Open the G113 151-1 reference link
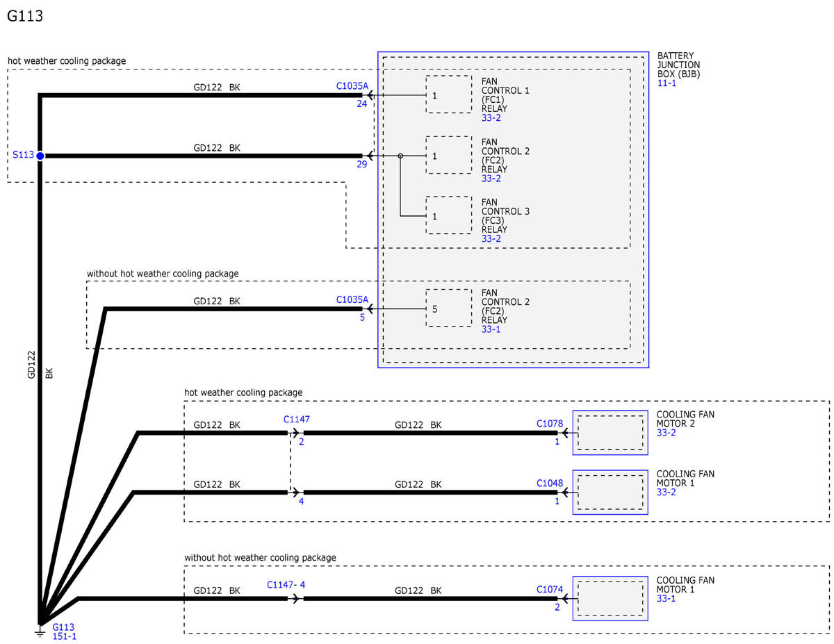834x644 pixels. point(65,631)
